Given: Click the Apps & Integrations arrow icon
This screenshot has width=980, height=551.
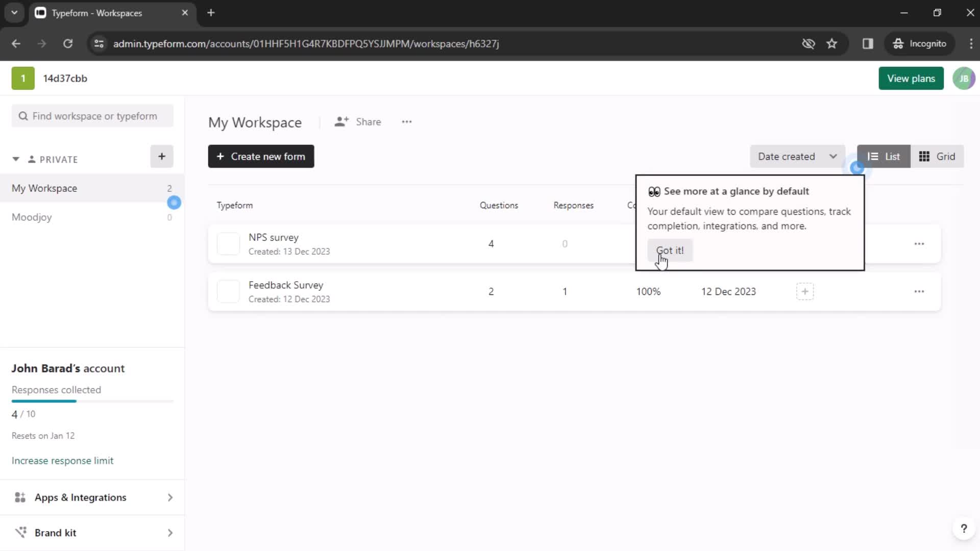Looking at the screenshot, I should coord(171,497).
